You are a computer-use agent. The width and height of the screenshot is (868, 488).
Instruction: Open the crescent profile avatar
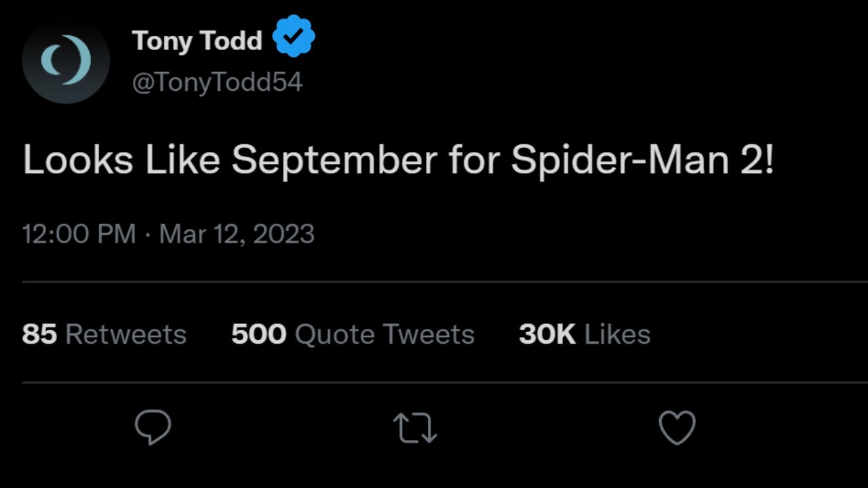pyautogui.click(x=66, y=60)
